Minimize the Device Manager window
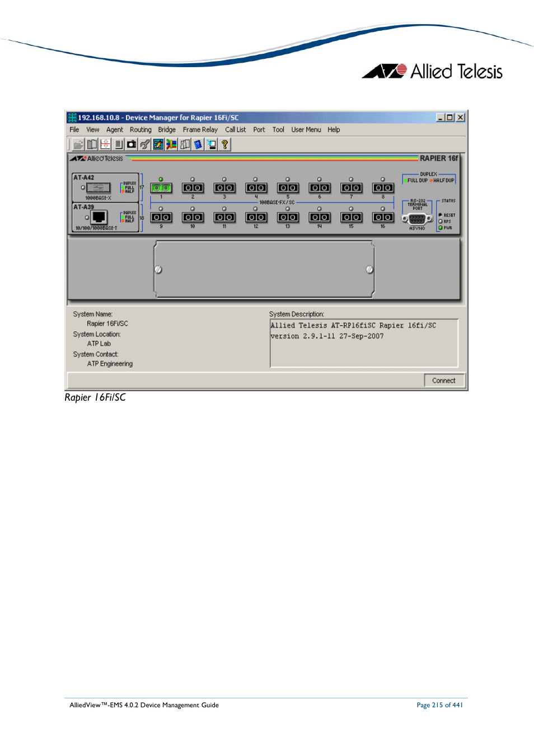 (x=441, y=118)
